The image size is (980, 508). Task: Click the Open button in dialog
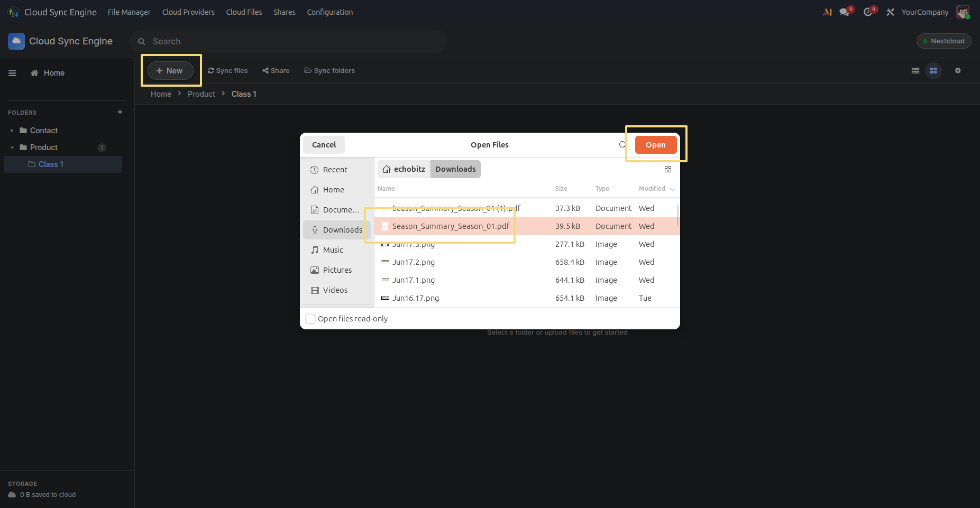[656, 145]
